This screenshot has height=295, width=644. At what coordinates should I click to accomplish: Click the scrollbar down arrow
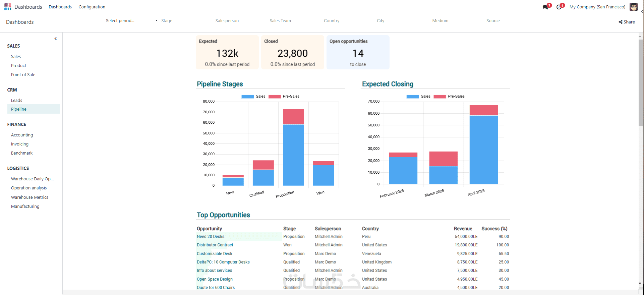click(640, 283)
